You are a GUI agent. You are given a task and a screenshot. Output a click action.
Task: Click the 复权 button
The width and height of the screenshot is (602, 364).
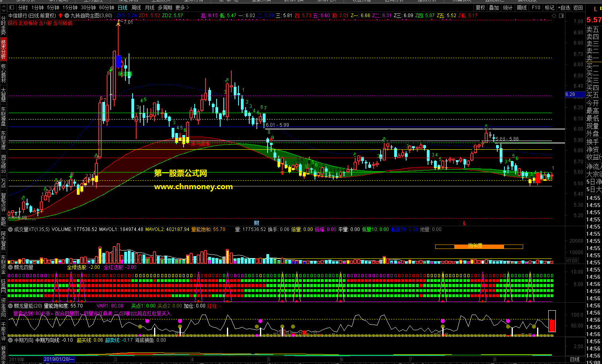click(x=481, y=8)
